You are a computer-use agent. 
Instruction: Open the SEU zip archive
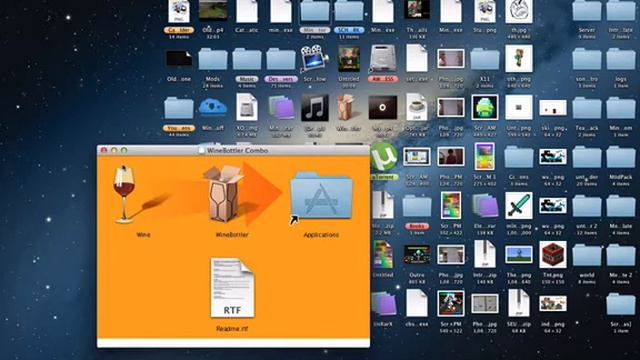(519, 304)
